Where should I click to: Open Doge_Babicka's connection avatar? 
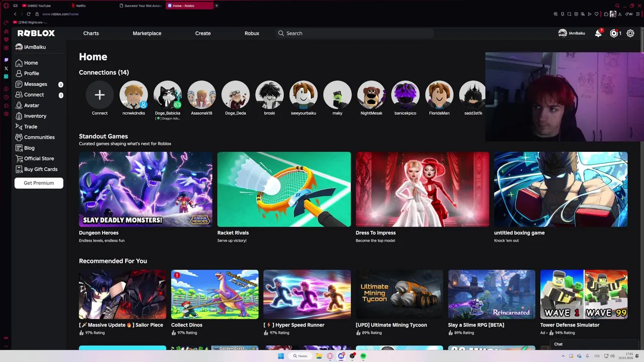[x=168, y=95]
